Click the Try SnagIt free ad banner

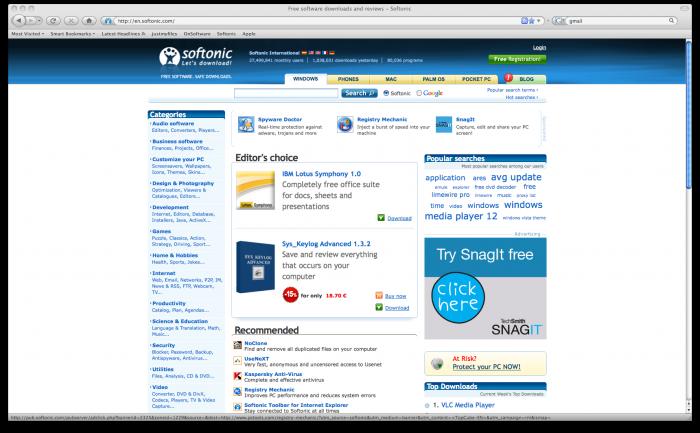pos(485,288)
